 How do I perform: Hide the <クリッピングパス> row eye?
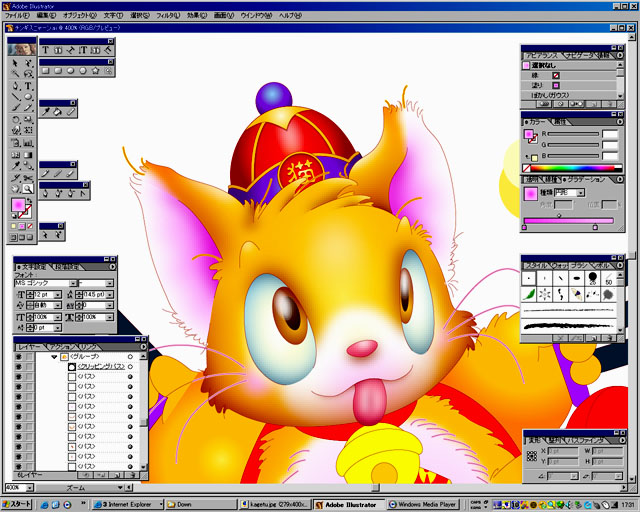[x=18, y=367]
